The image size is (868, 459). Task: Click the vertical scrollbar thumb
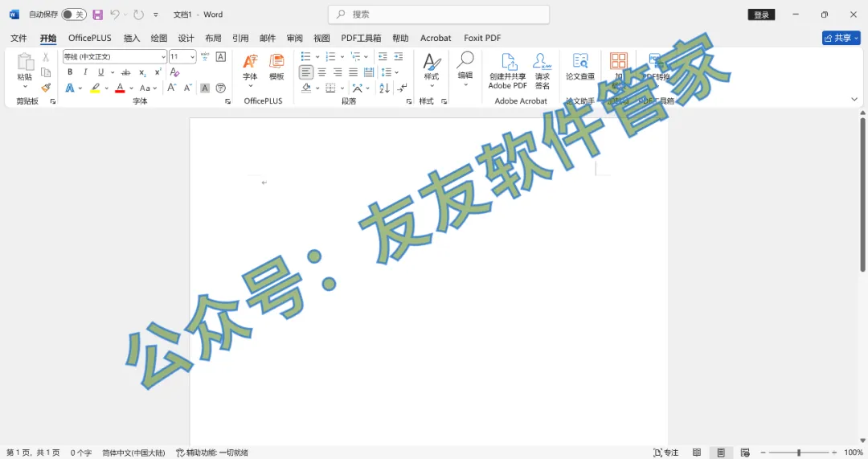(x=862, y=194)
